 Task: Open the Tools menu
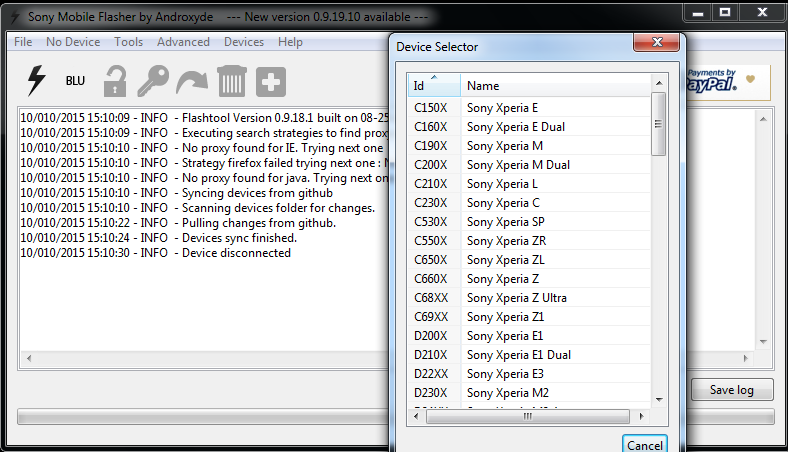129,42
